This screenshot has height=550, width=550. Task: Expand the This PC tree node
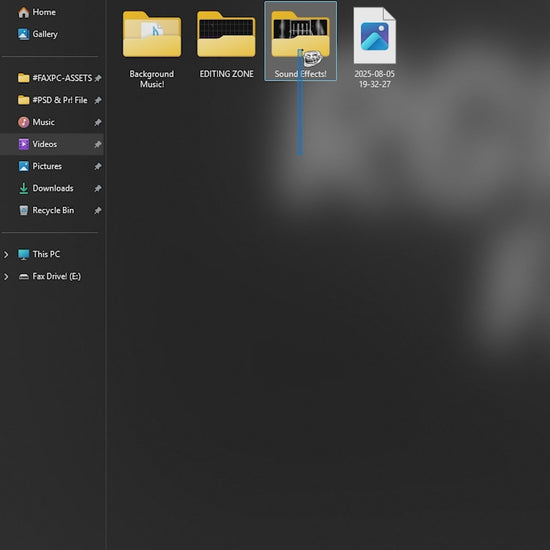tap(6, 254)
